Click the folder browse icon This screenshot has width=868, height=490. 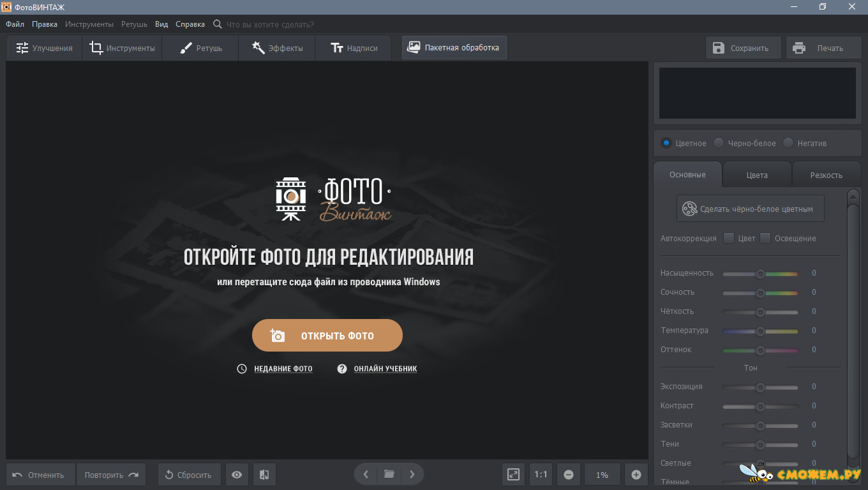click(389, 474)
